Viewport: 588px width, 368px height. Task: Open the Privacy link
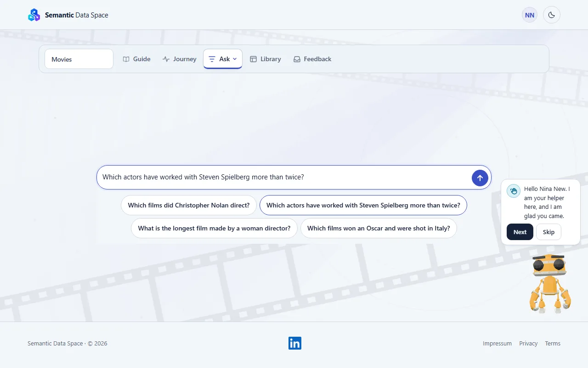coord(528,344)
